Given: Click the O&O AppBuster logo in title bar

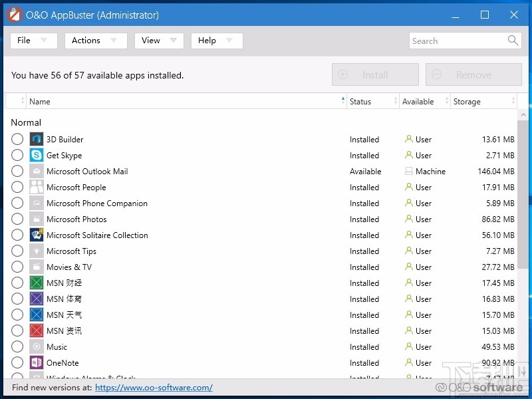Looking at the screenshot, I should pos(14,14).
